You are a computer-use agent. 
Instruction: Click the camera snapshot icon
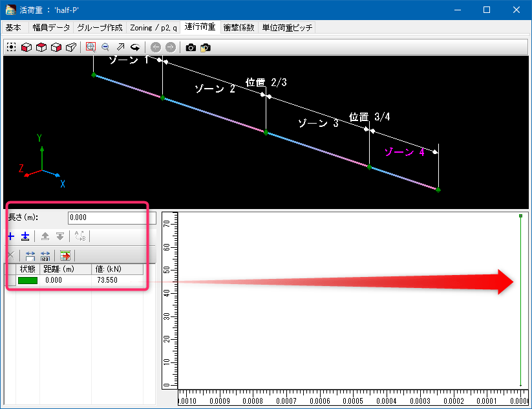(191, 47)
